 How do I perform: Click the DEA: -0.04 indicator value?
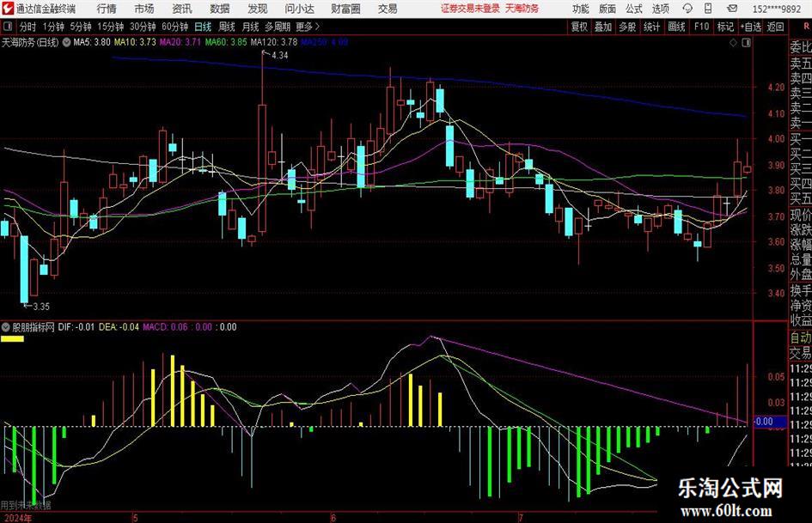click(x=119, y=326)
